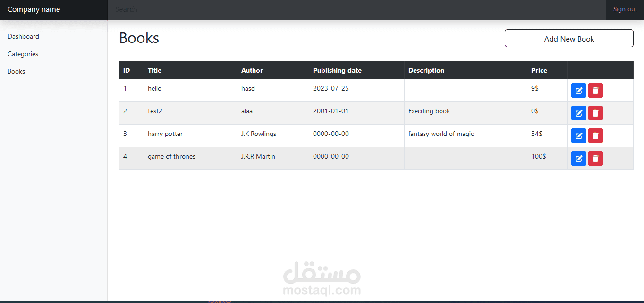Delete the harry potter book

click(595, 135)
